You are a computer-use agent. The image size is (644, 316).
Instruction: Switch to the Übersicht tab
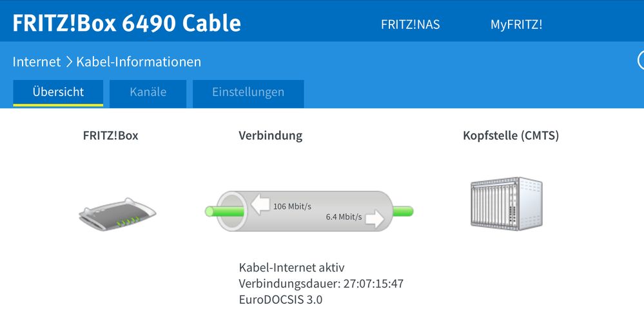[58, 92]
